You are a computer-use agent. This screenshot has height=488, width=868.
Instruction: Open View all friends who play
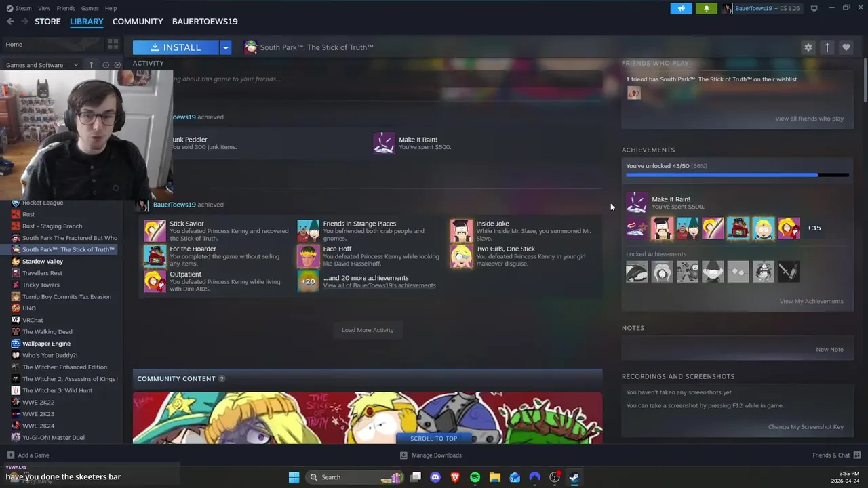(809, 119)
